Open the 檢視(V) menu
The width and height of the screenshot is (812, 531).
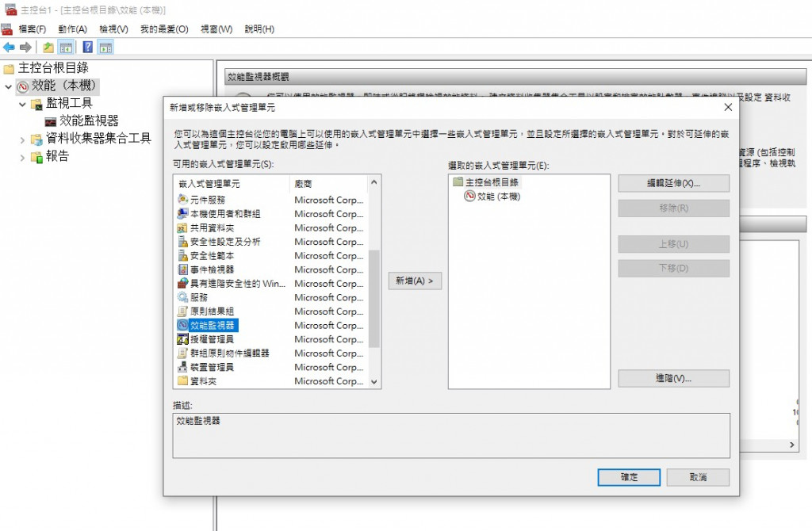113,29
